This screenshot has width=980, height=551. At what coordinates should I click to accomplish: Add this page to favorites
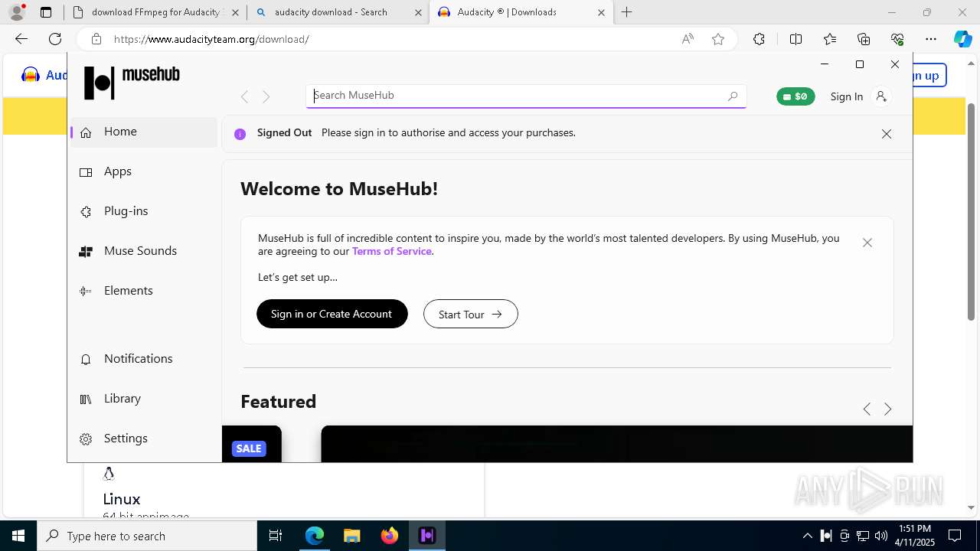[x=718, y=39]
